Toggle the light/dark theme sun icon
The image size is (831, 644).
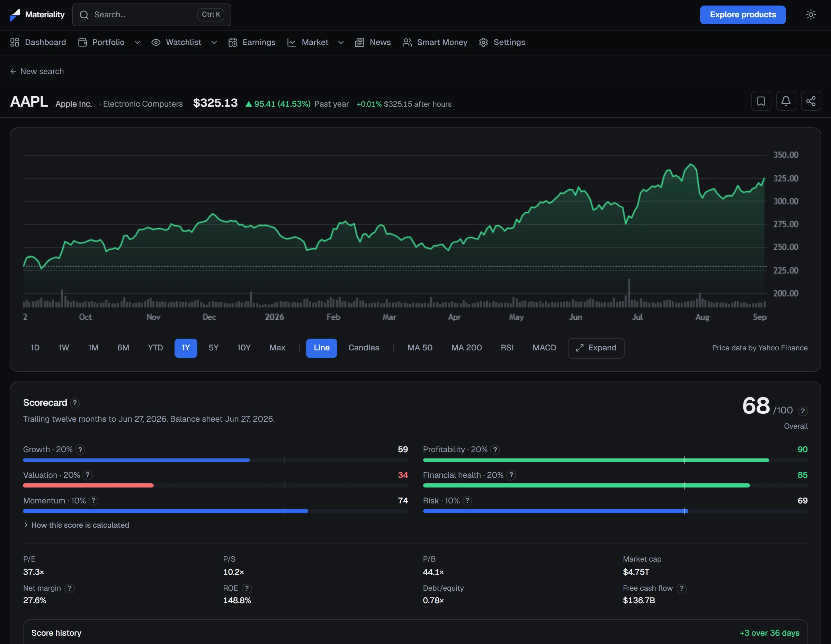[x=811, y=15]
